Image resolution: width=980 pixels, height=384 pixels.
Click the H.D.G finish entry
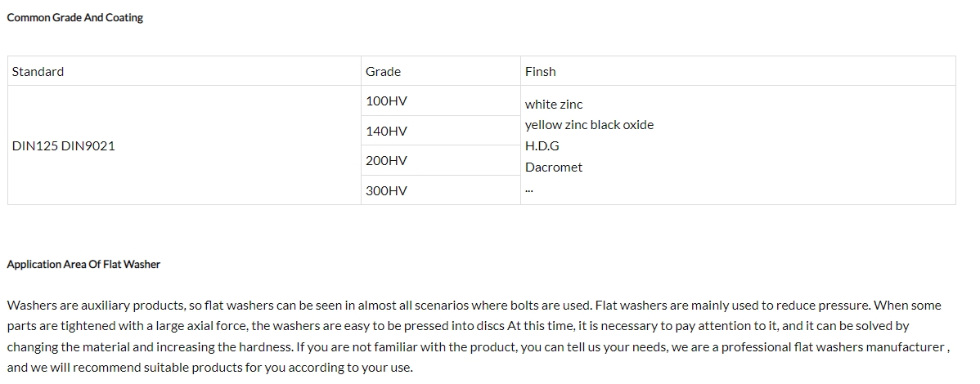(x=542, y=146)
